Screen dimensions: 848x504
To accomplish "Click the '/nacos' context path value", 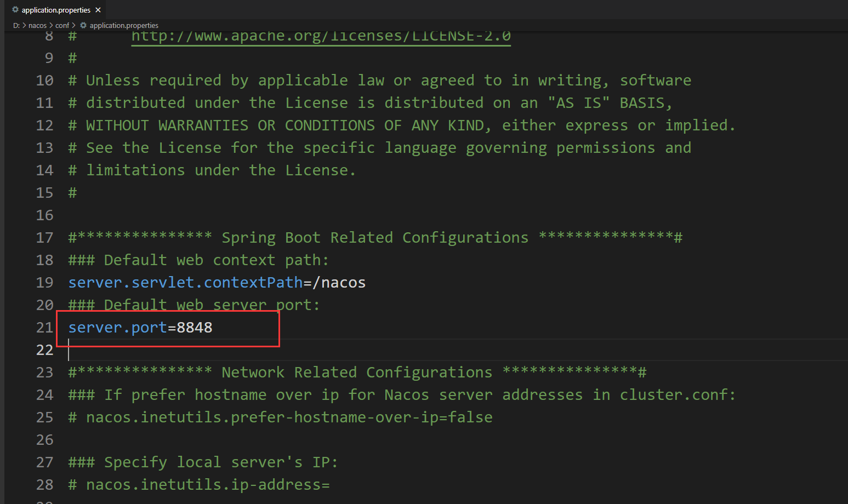I will pos(339,283).
